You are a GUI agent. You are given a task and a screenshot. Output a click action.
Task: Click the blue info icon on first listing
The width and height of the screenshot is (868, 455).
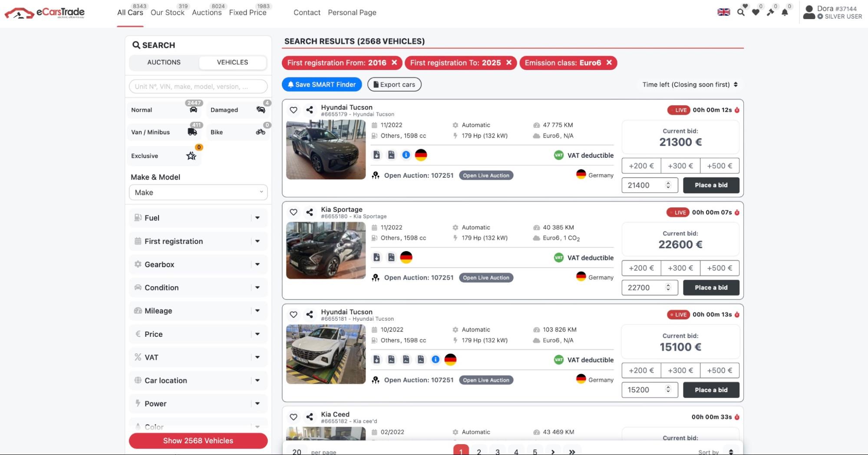pos(406,155)
